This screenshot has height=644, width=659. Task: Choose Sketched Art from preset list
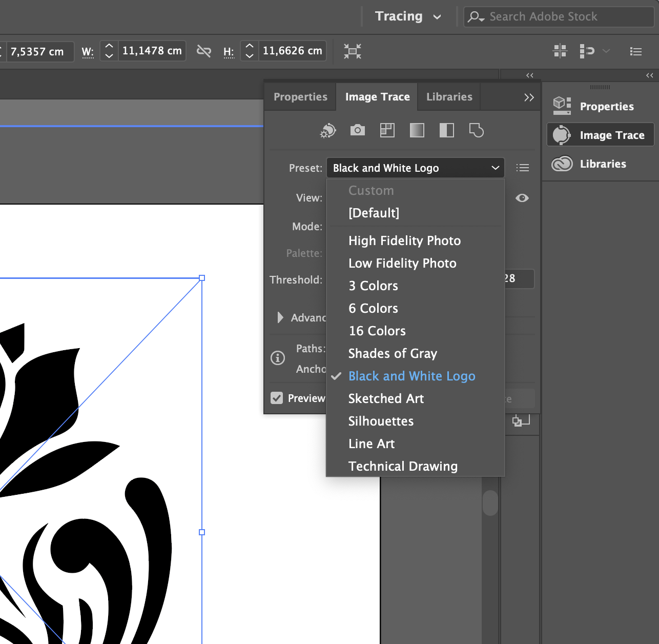386,398
